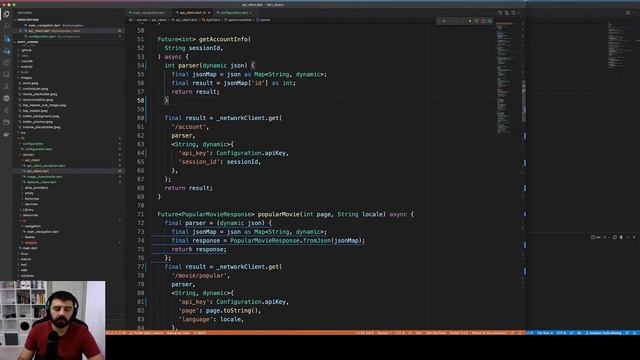This screenshot has width=640, height=360.
Task: Click popularMovie function name on line 71
Action: click(x=279, y=214)
